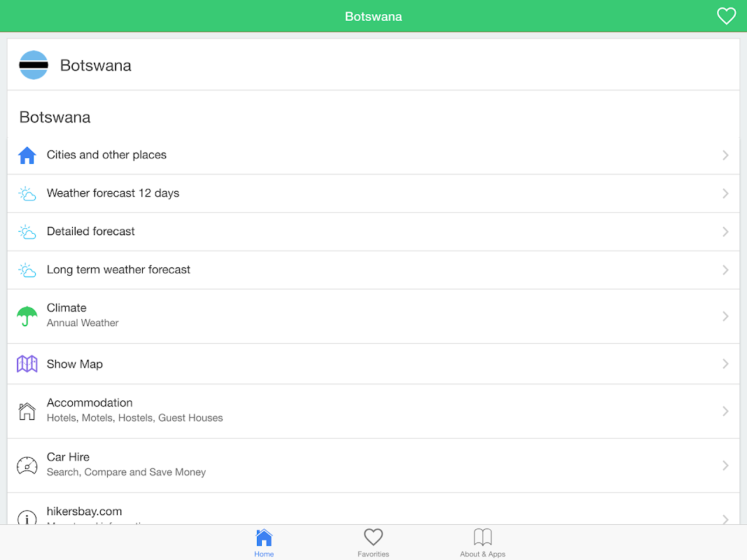Click the house outline Accommodation icon
This screenshot has height=560, width=747.
point(27,411)
